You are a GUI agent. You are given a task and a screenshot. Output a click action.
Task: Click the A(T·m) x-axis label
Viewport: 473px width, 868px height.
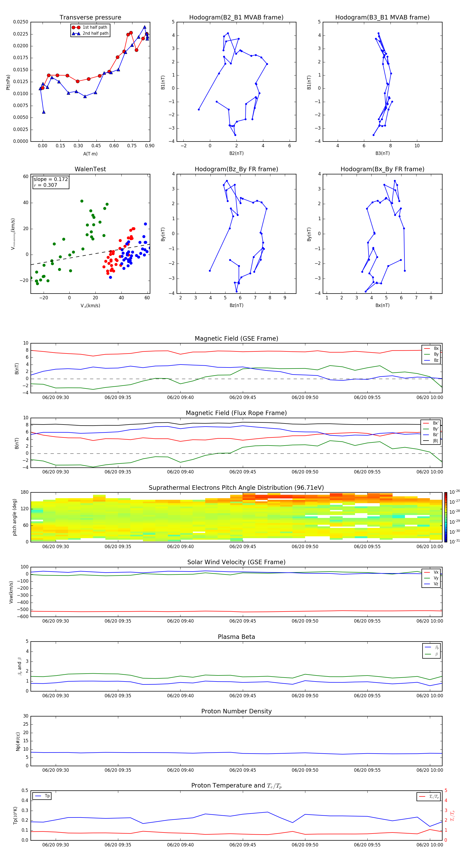click(x=90, y=154)
